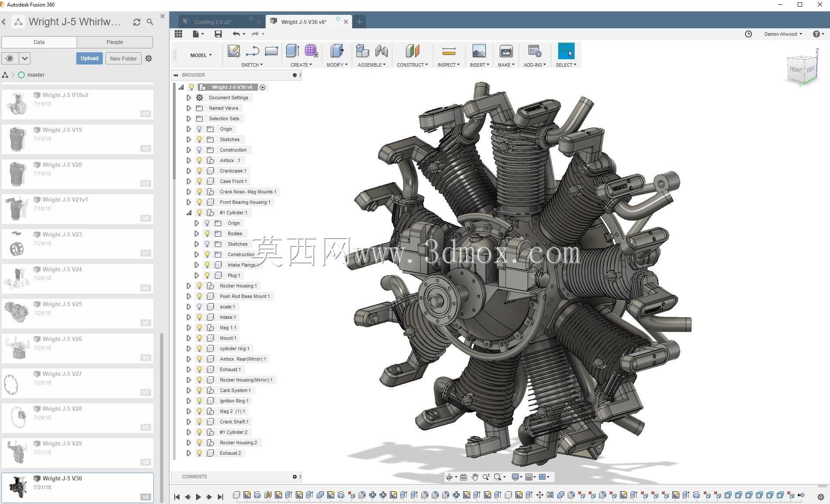Screen dimensions: 830x504
Task: Open the CONSTRUCT menu
Action: [412, 65]
